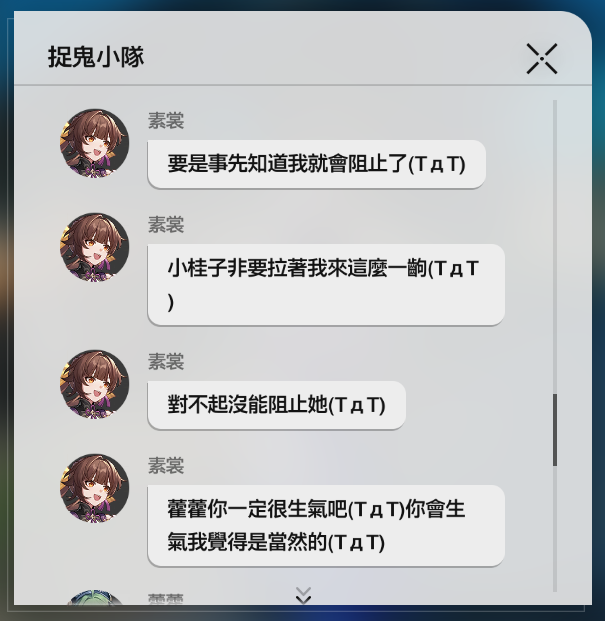Click sender name 素裳 above 對不起 message
The height and width of the screenshot is (621, 605).
pyautogui.click(x=166, y=362)
